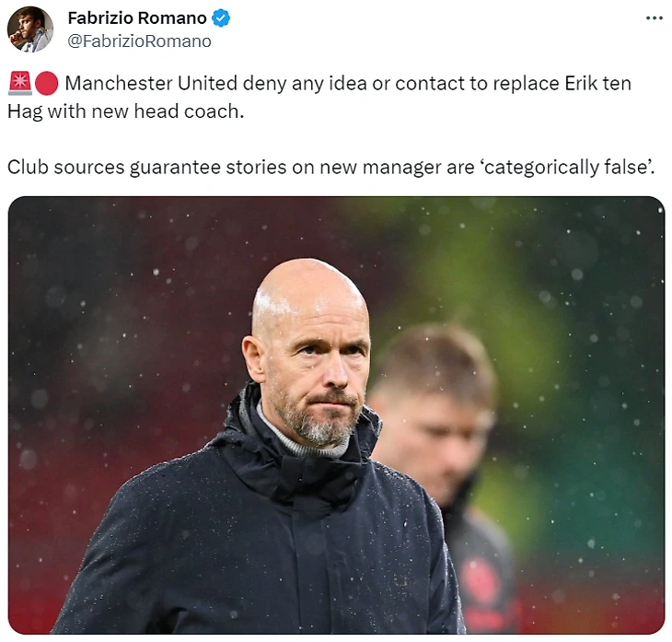Click the 'Club sources' sentence start
Screen dimensions: 672x642
pos(66,167)
